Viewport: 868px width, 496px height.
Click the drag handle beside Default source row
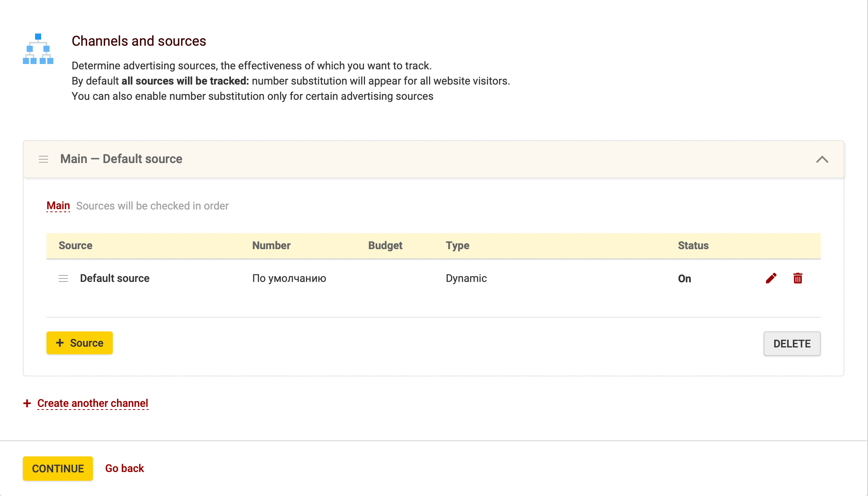(63, 278)
